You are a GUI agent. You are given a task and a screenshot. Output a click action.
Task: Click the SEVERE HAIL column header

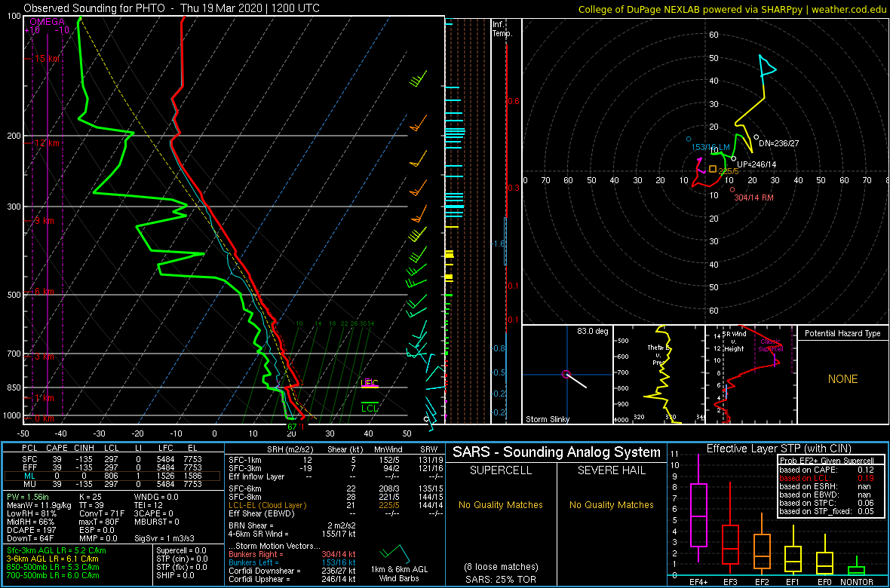click(612, 470)
